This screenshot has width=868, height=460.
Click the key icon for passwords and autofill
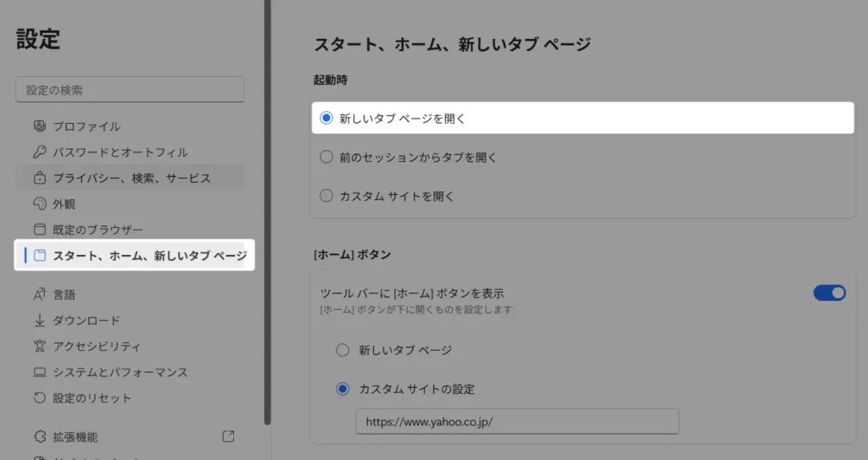tap(39, 152)
